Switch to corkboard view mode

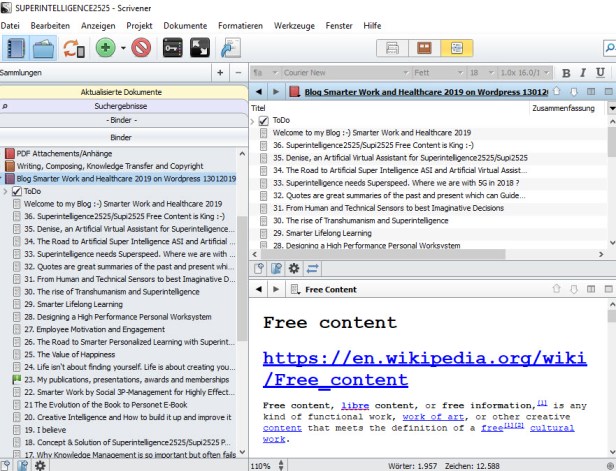click(424, 47)
